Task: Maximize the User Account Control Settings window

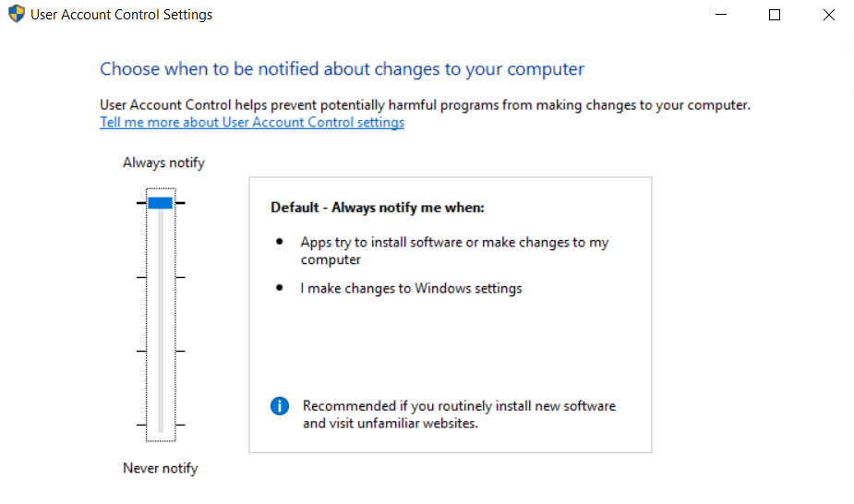Action: [774, 15]
